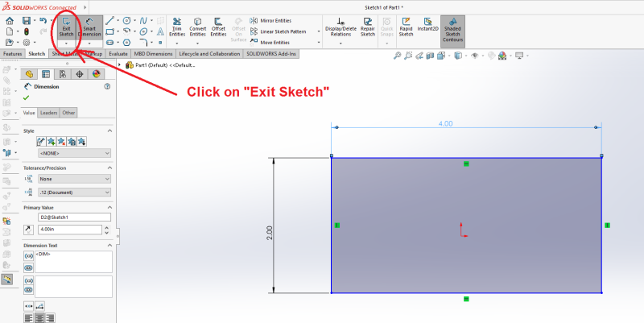Viewport: 644px width, 323px height.
Task: Open the Apply Scene icon
Action: point(502,56)
